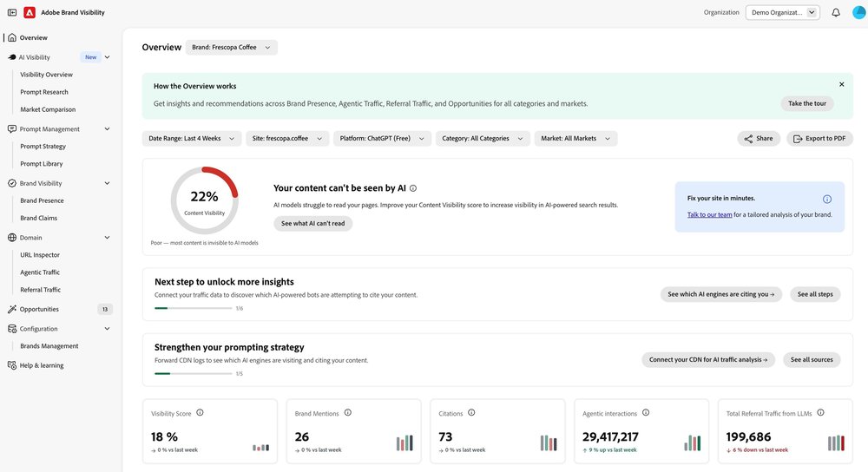The height and width of the screenshot is (472, 868).
Task: Click the 1/6 next step progress bar
Action: pyautogui.click(x=194, y=308)
